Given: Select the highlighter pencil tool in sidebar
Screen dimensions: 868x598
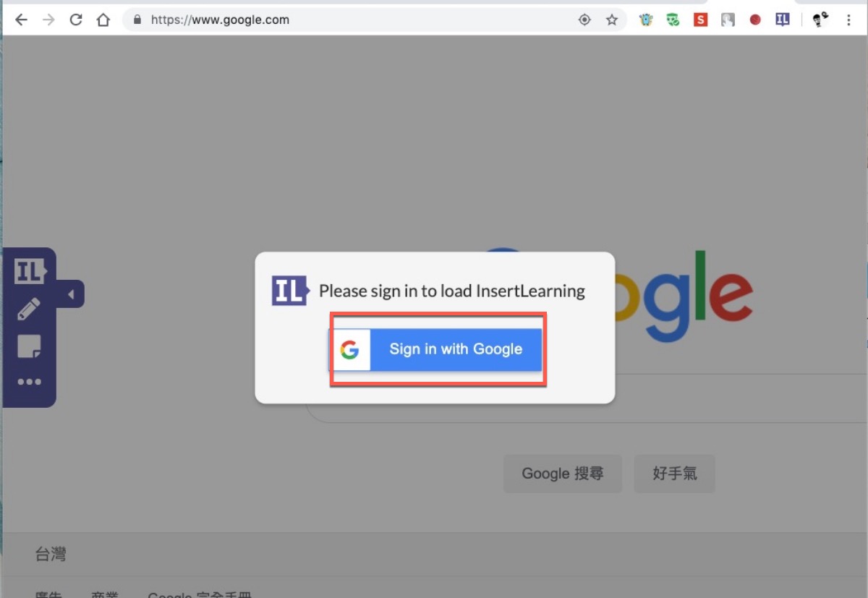Looking at the screenshot, I should pos(28,309).
